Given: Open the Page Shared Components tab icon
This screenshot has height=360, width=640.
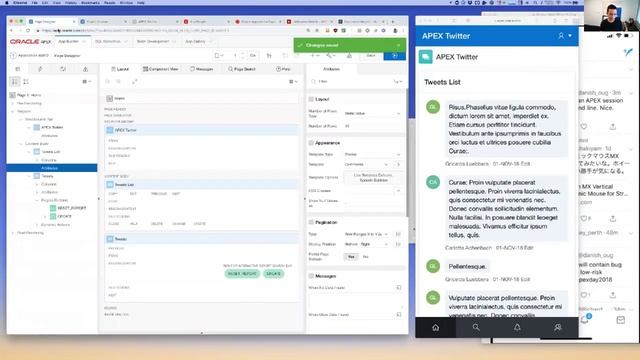Looking at the screenshot, I should click(x=85, y=69).
